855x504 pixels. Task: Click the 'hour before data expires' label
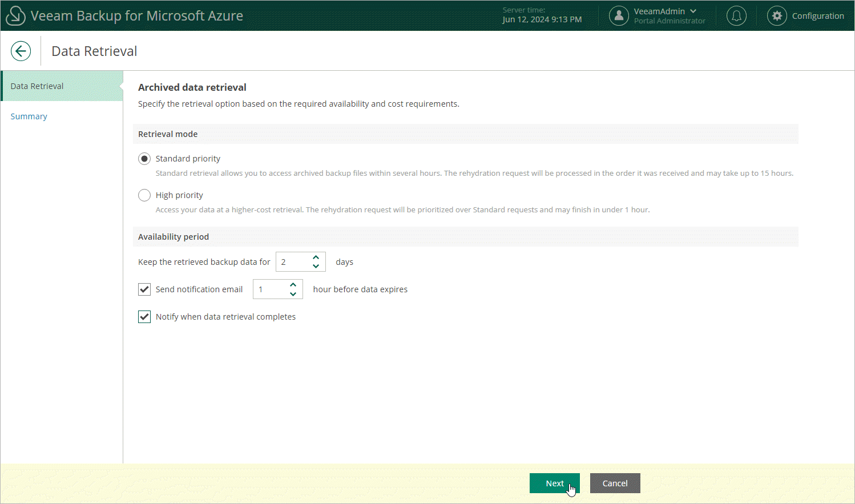360,289
